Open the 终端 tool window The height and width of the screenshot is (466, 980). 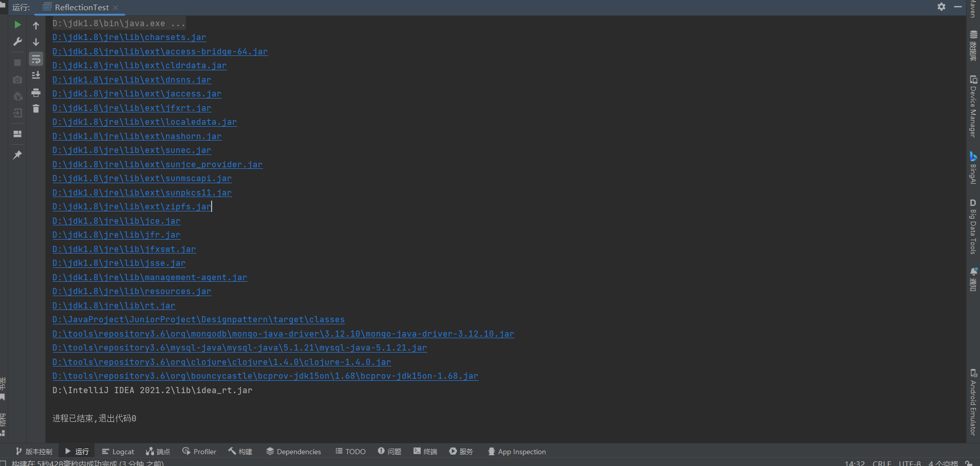point(425,452)
